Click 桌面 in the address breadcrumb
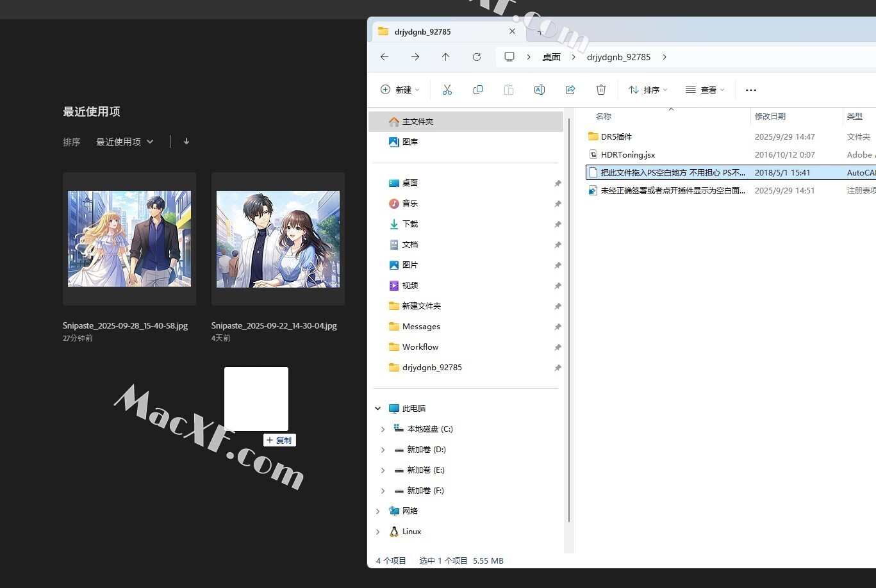 [x=551, y=57]
